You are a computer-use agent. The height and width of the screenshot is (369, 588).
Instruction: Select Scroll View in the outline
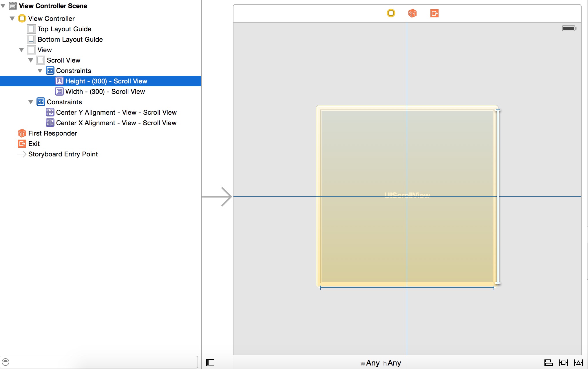pos(101,60)
